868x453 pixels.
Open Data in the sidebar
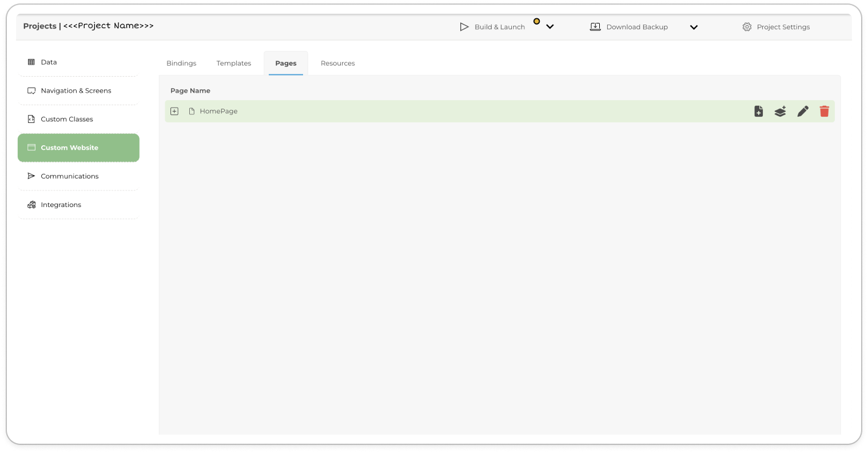49,62
